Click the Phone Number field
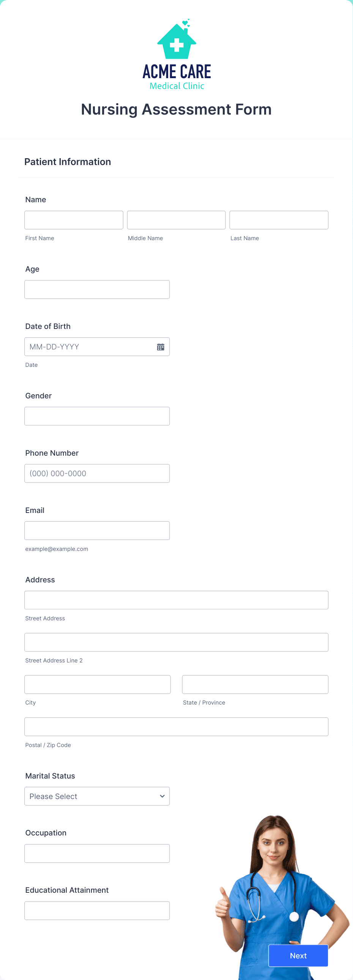The image size is (353, 980). coord(97,473)
